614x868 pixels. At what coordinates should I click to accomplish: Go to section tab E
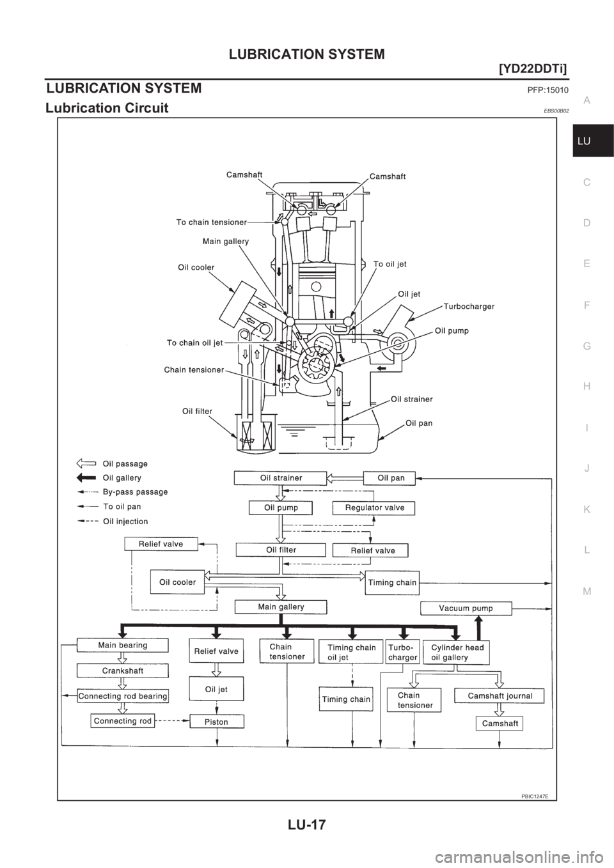(x=587, y=263)
